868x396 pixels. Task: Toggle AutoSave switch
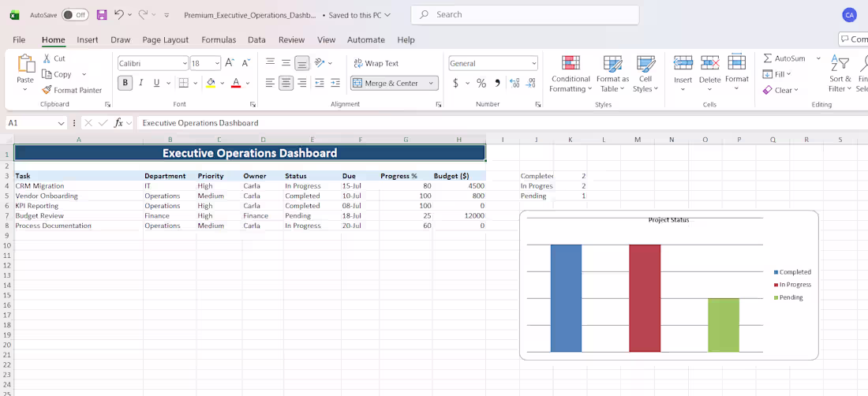tap(75, 15)
